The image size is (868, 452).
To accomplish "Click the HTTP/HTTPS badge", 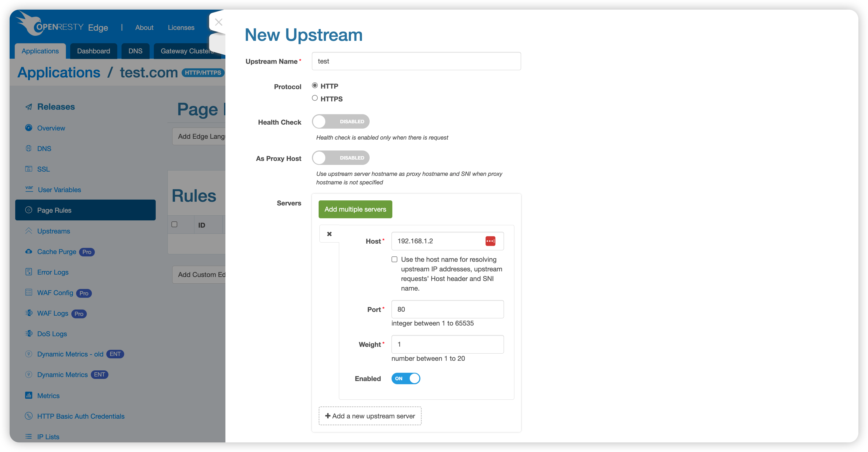I will pyautogui.click(x=203, y=72).
